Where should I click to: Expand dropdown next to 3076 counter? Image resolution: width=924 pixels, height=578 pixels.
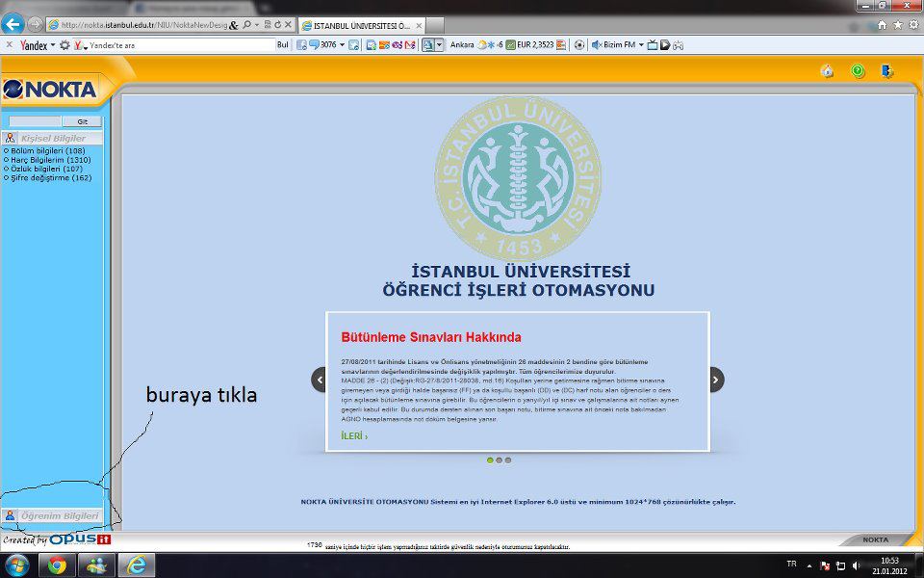point(342,45)
